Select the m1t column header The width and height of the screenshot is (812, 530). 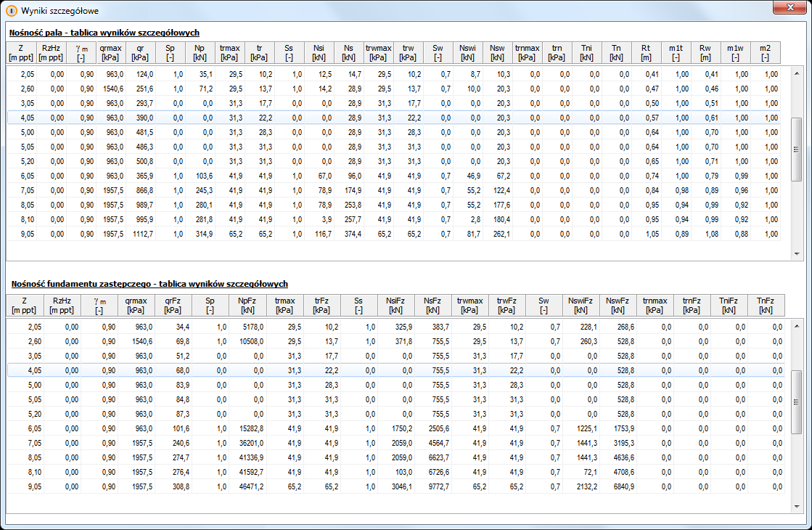click(x=676, y=52)
